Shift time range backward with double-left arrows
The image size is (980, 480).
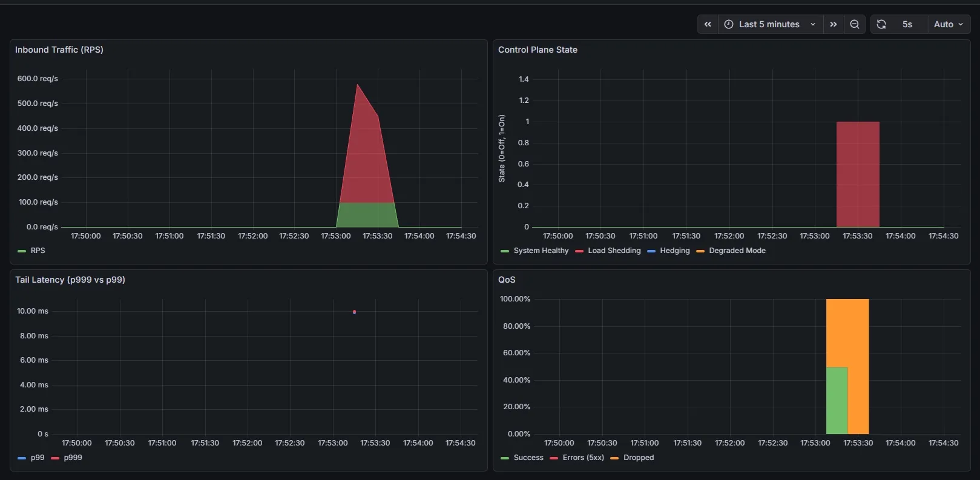click(x=708, y=24)
